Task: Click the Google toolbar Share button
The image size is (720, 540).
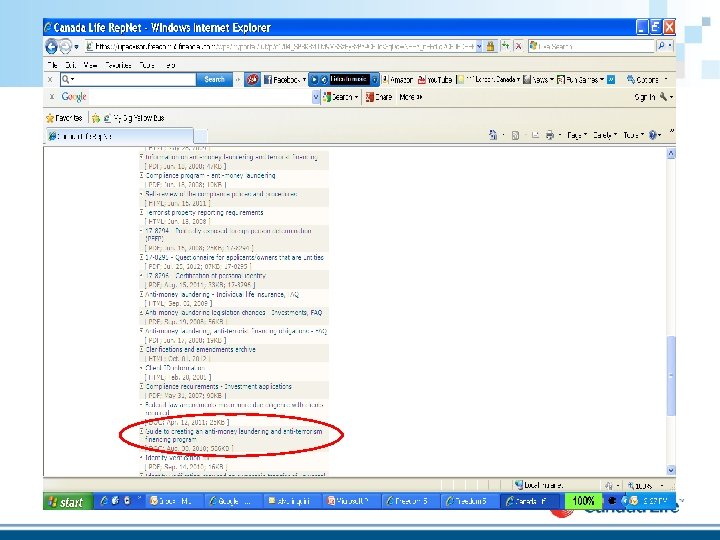Action: pos(379,97)
